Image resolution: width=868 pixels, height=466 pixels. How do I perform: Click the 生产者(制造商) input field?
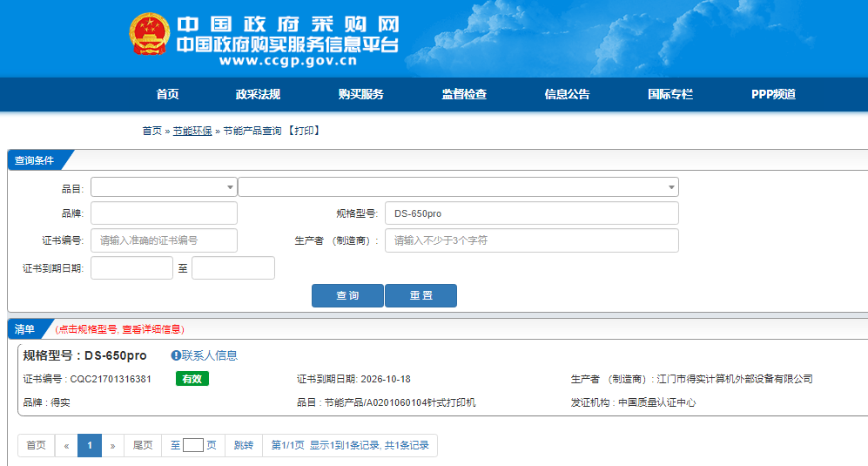pos(531,240)
